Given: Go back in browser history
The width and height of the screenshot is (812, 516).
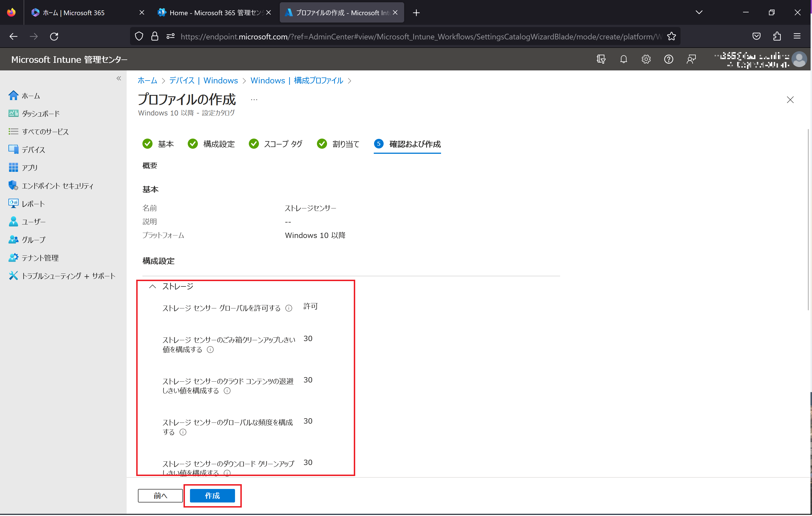Looking at the screenshot, I should (x=14, y=36).
